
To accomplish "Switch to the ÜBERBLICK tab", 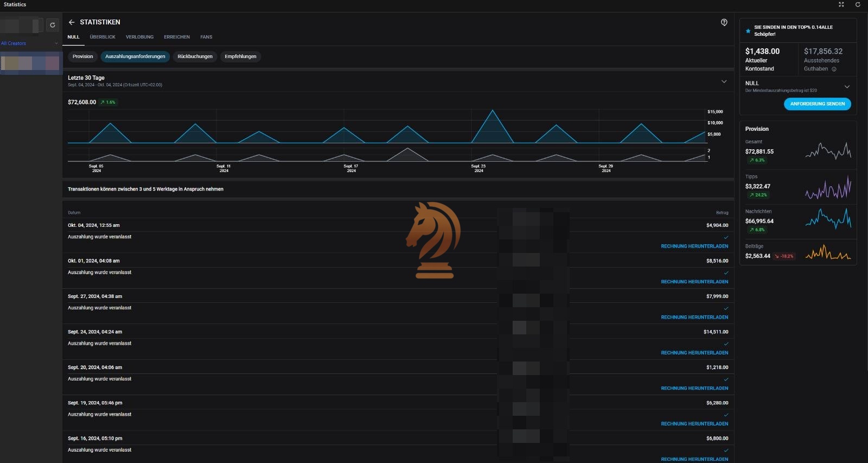I will pyautogui.click(x=103, y=37).
